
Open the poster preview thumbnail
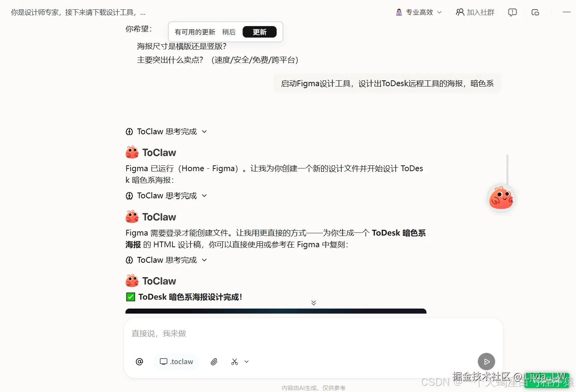pyautogui.click(x=276, y=311)
